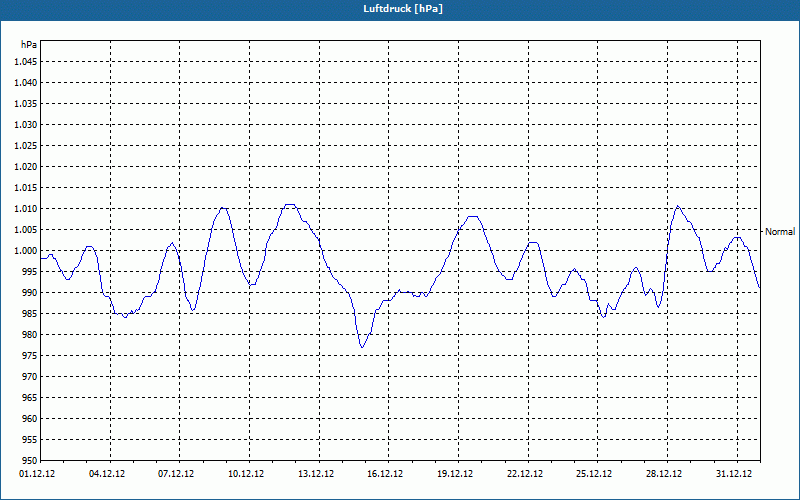800x500 pixels.
Task: Click the 995 y-axis value
Action: [x=30, y=271]
